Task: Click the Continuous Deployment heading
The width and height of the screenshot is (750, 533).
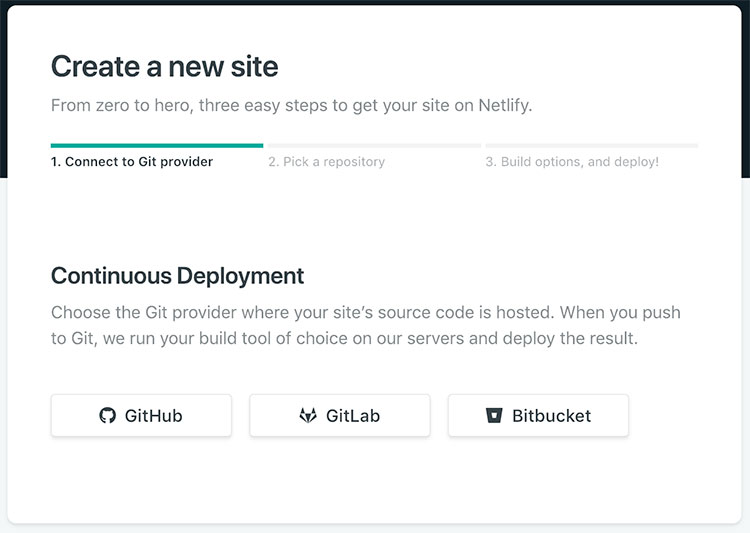Action: [177, 276]
